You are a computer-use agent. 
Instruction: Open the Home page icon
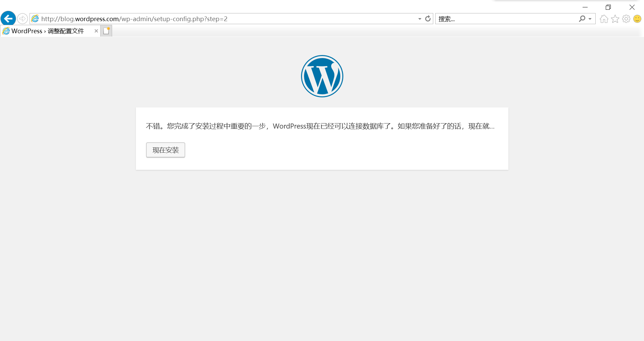pyautogui.click(x=604, y=19)
